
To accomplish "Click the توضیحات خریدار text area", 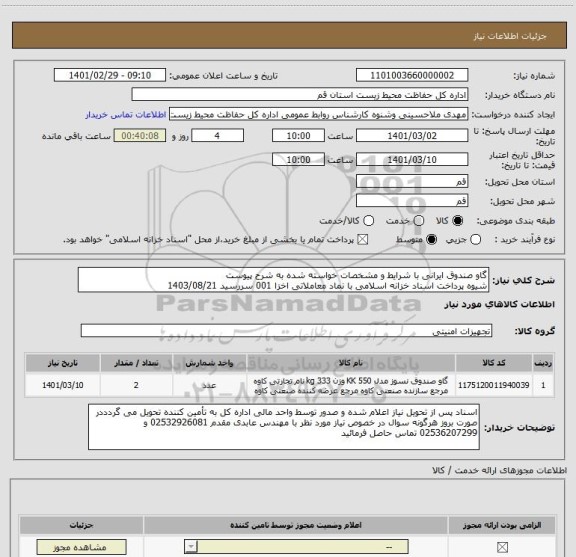I will pyautogui.click(x=284, y=427).
